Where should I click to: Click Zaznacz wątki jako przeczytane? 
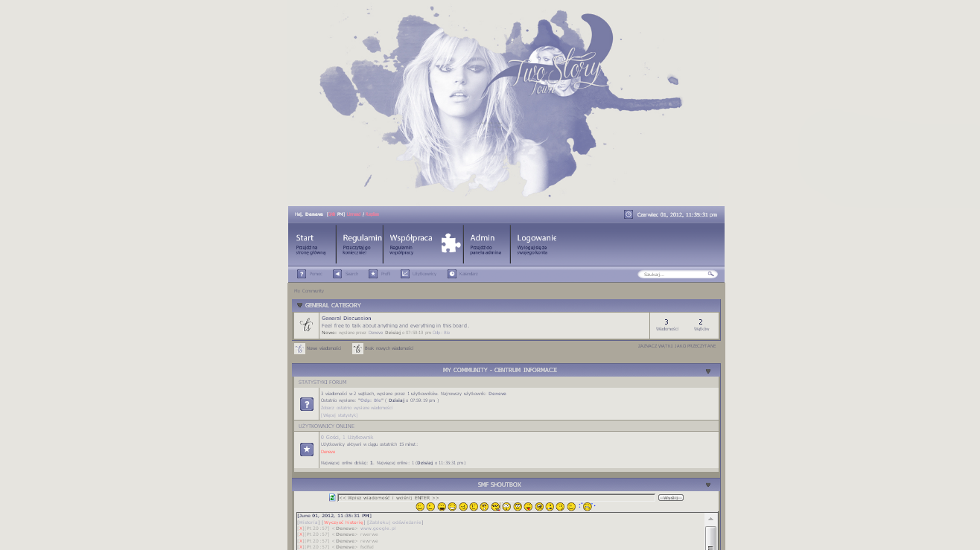click(676, 346)
